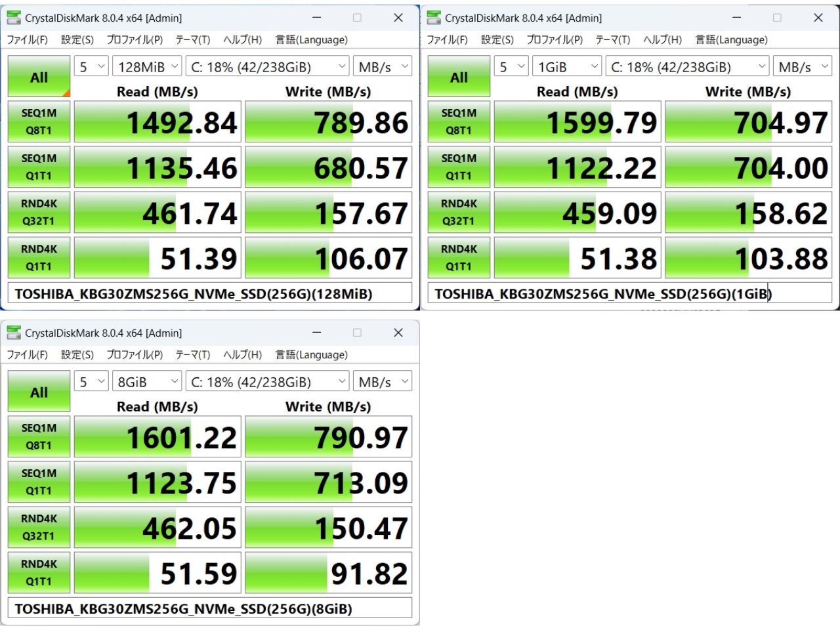Start the RND4K Q1T1 test in the 8GiB window
The width and height of the screenshot is (840, 630).
(x=39, y=572)
